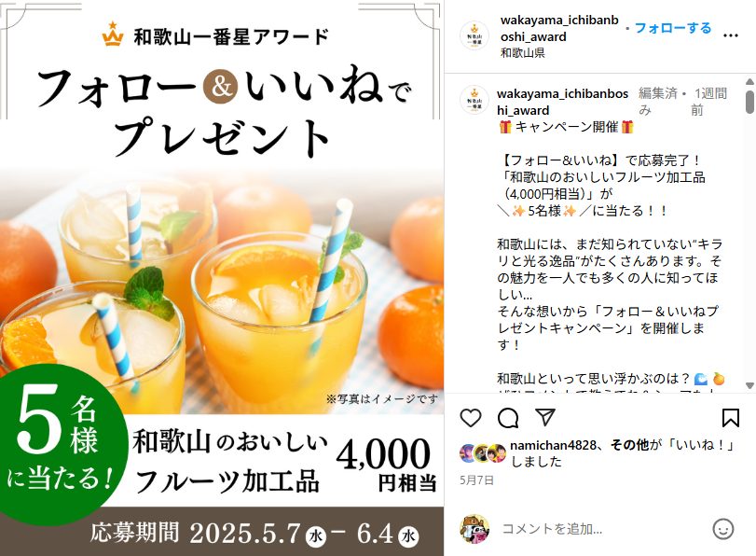Save post using the bookmark icon
The image size is (756, 556).
pyautogui.click(x=731, y=418)
